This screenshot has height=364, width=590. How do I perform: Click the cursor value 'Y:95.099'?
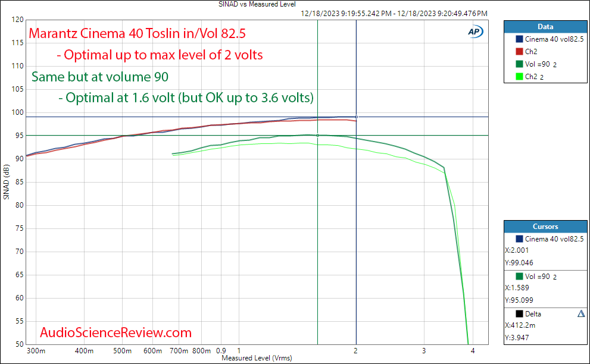[x=519, y=300]
